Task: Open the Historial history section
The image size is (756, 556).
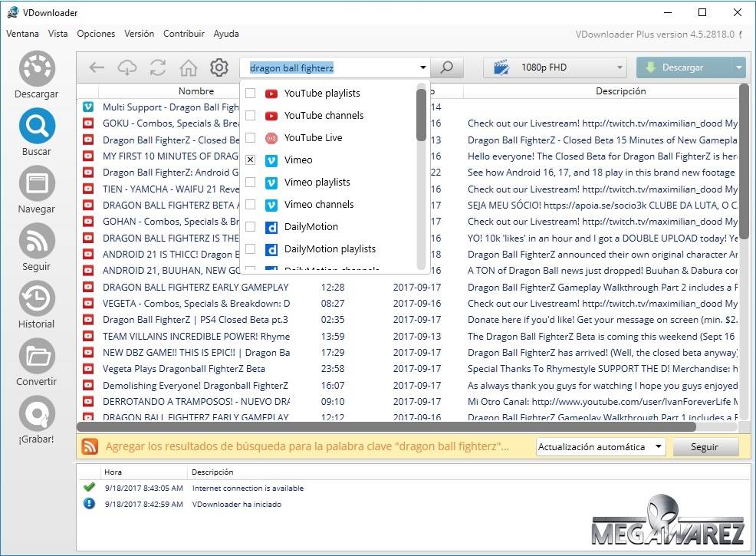Action: click(x=37, y=304)
